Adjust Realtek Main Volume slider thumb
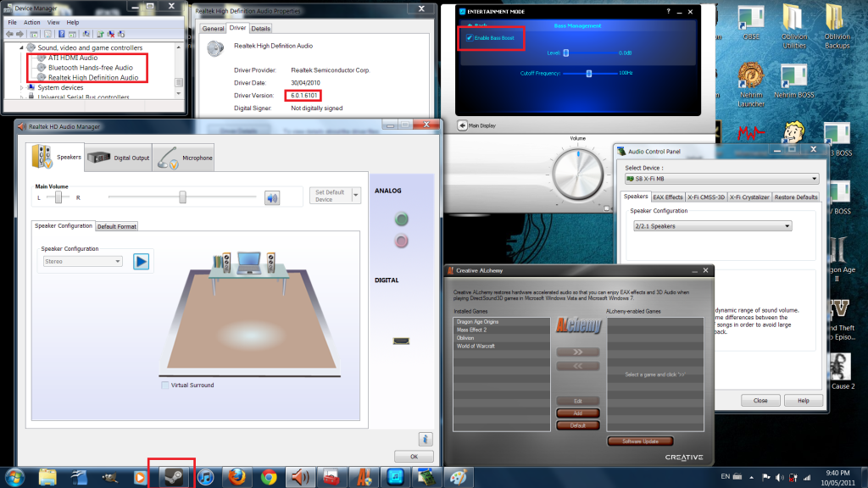Image resolution: width=868 pixels, height=488 pixels. coord(182,197)
